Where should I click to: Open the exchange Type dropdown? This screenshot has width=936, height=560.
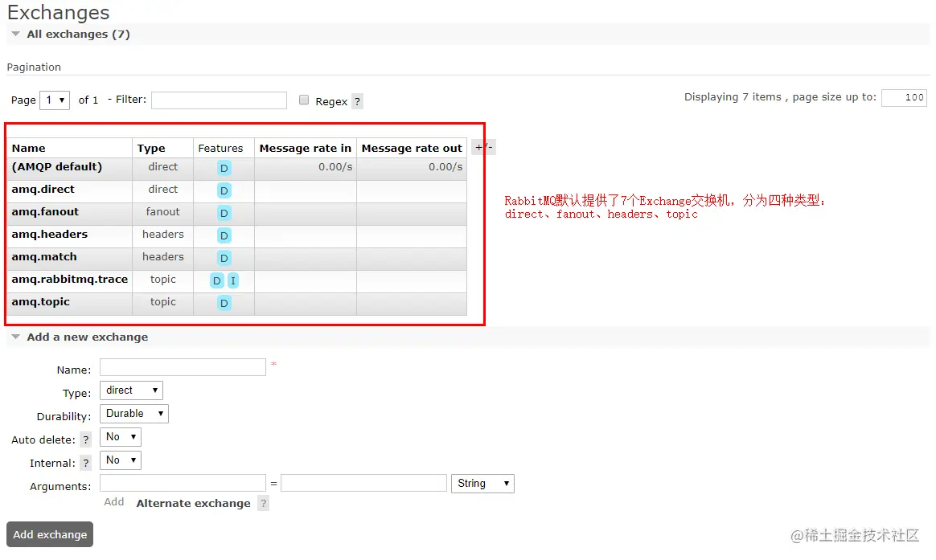click(x=131, y=390)
